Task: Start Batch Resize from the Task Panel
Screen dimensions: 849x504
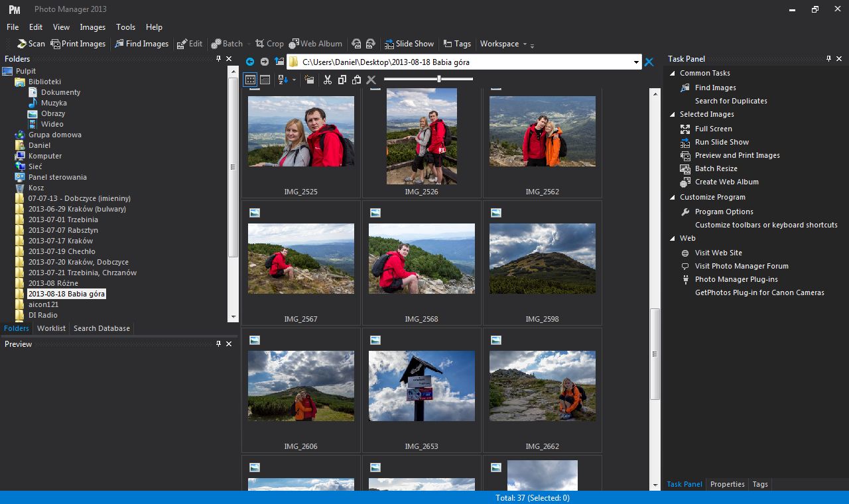Action: (716, 168)
